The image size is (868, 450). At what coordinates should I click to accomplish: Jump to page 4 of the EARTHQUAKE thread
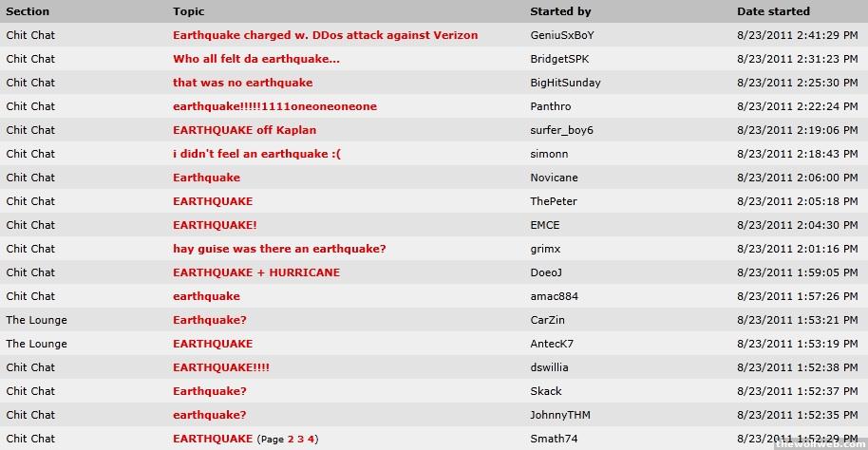[310, 440]
